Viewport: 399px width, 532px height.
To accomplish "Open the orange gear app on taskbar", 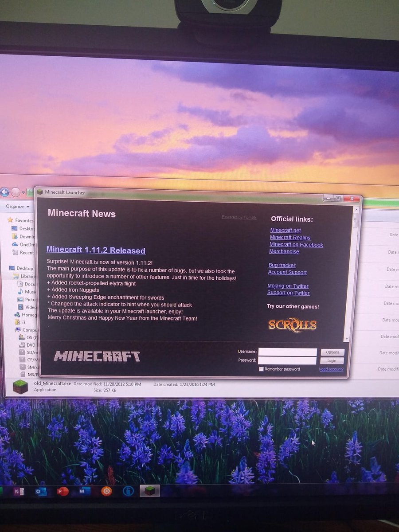I will (106, 491).
